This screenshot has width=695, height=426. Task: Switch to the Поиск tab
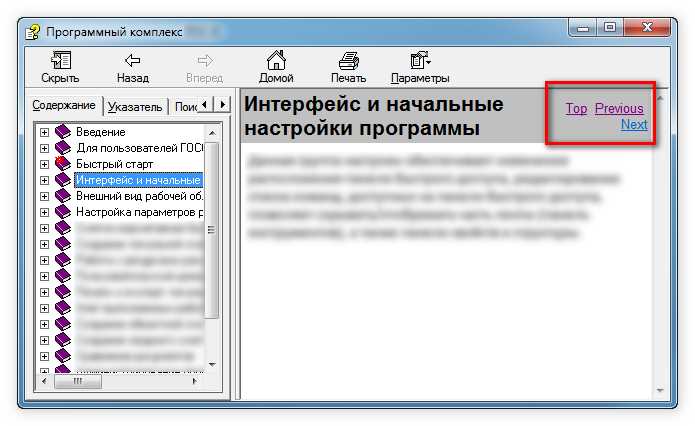coord(185,107)
